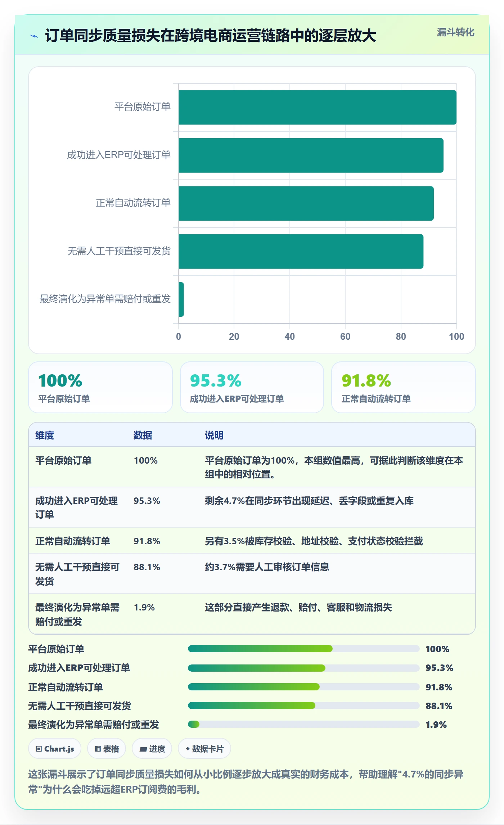Click the 无需人工干预直接可发货 progress bar
This screenshot has height=825, width=504.
[x=303, y=705]
